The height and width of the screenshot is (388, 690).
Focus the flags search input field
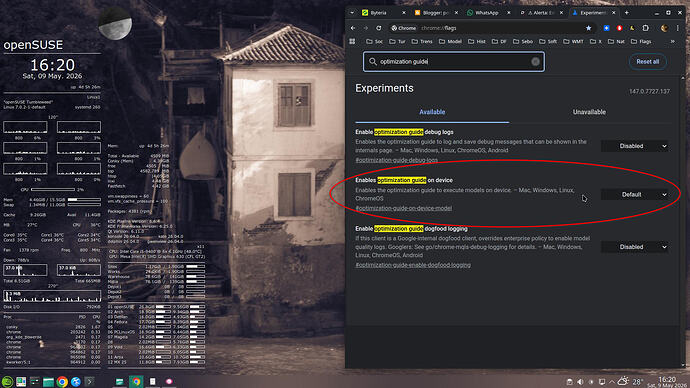pyautogui.click(x=454, y=62)
